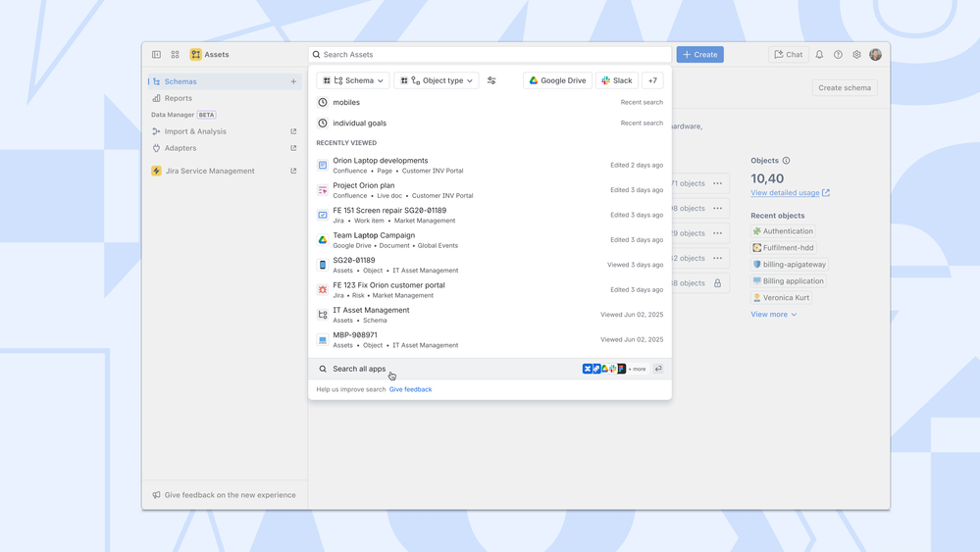Screen dimensions: 980x552
Task: Open Team Laptop Campaign result
Action: 490,240
